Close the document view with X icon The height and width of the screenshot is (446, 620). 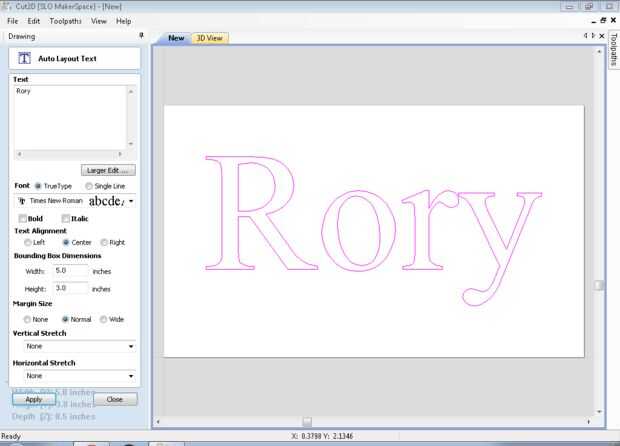click(602, 36)
